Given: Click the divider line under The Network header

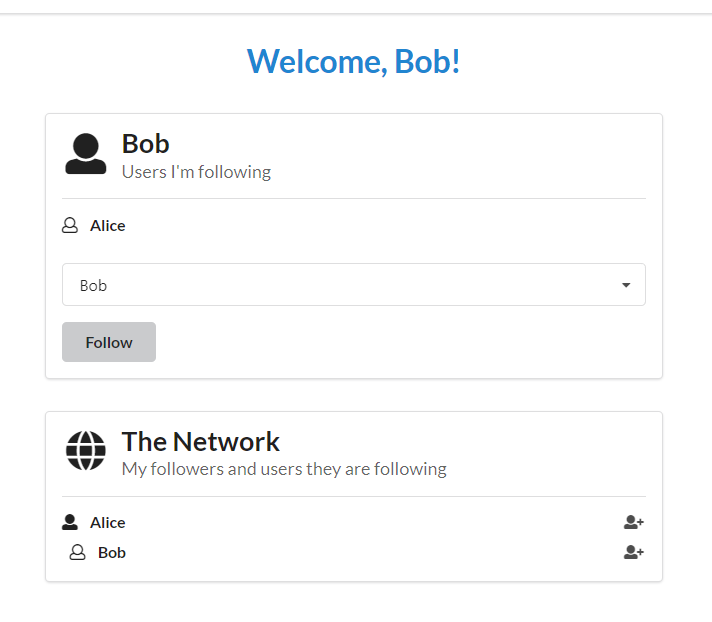Looking at the screenshot, I should (x=354, y=496).
